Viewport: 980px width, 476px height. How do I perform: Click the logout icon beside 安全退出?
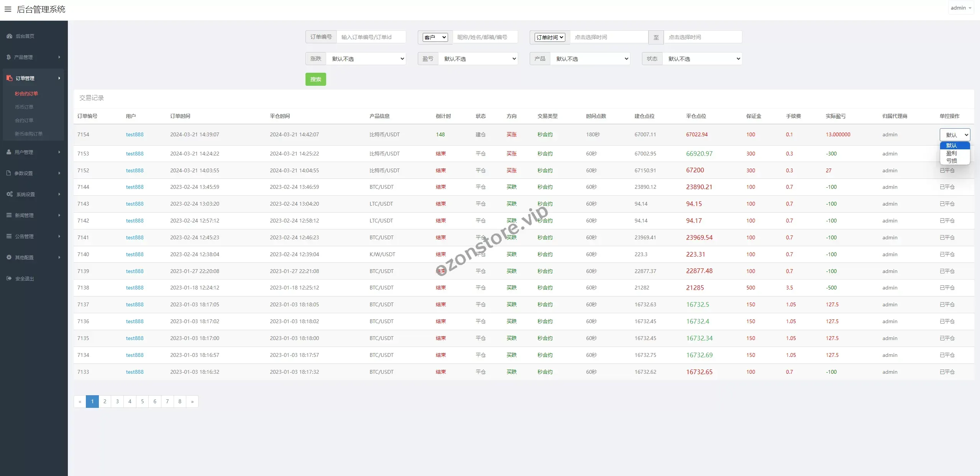[9, 278]
